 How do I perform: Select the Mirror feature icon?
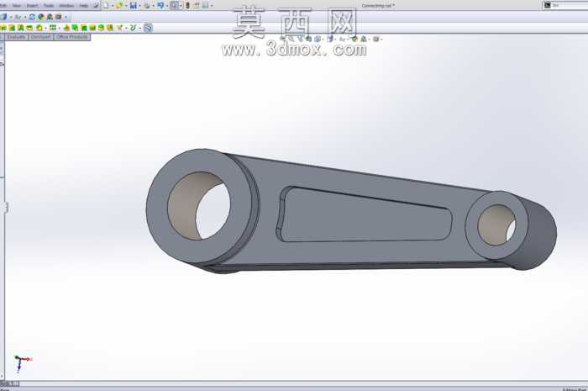coord(110,28)
